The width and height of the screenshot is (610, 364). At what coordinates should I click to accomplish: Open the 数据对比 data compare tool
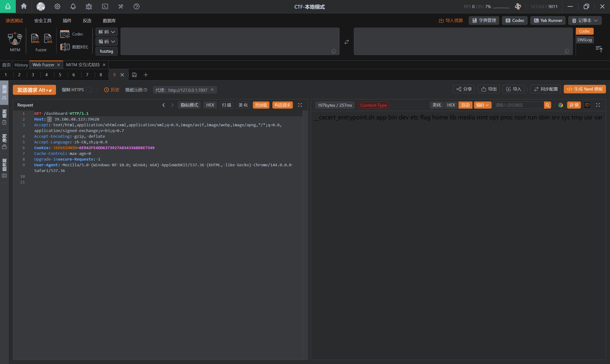click(74, 47)
